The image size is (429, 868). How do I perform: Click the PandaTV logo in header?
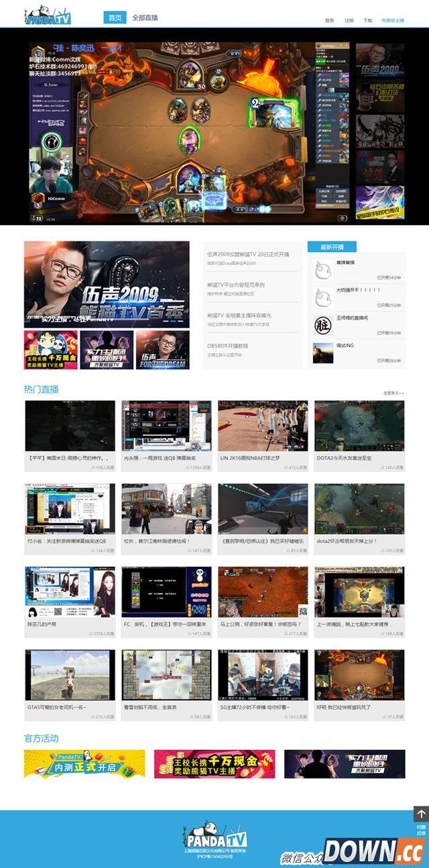pyautogui.click(x=48, y=16)
